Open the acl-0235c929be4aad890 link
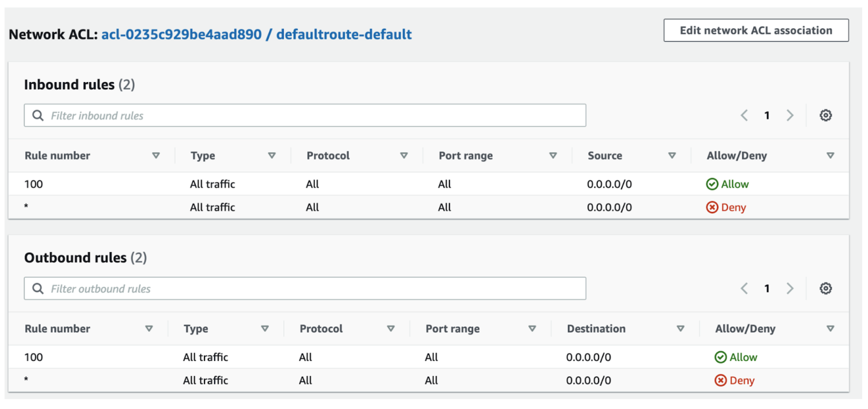868x409 pixels. point(181,34)
